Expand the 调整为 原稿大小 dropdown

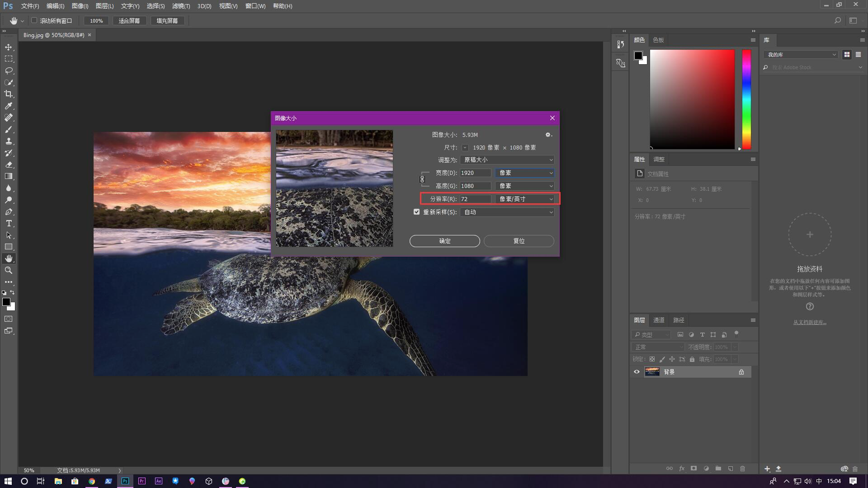tap(507, 160)
